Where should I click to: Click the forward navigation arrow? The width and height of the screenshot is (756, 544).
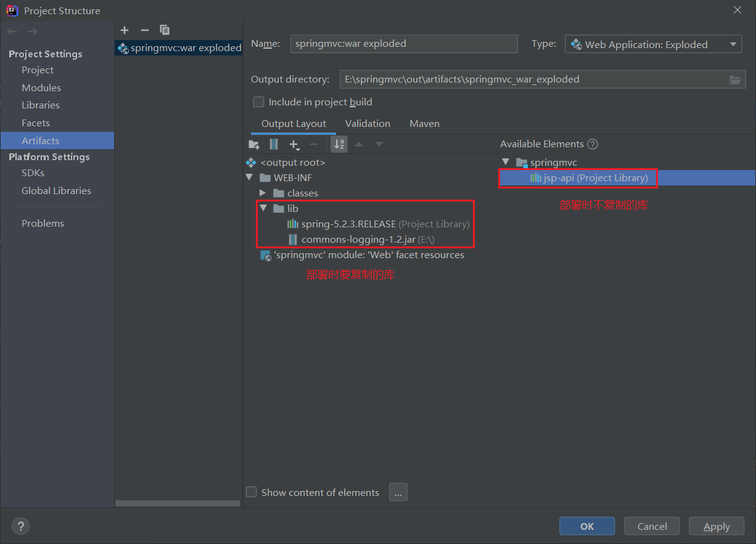32,31
